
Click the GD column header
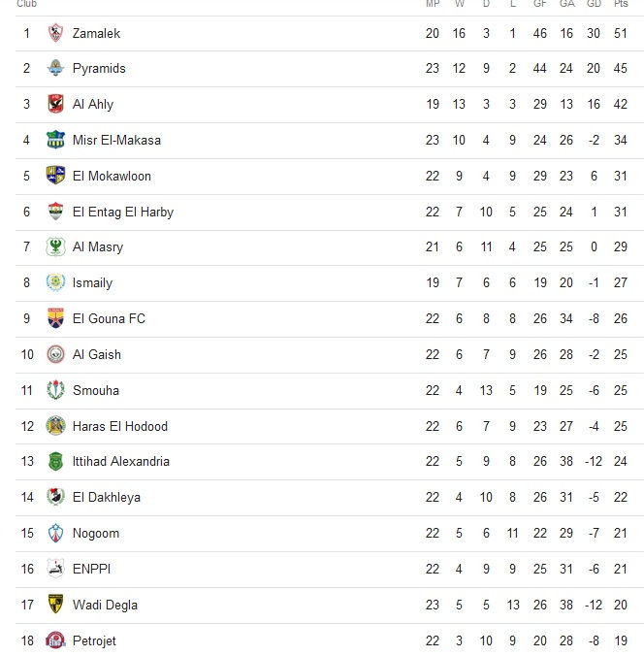(595, 4)
